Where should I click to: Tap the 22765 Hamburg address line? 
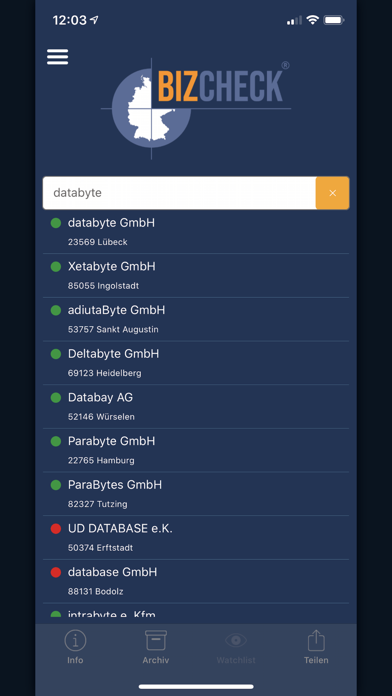(x=101, y=460)
